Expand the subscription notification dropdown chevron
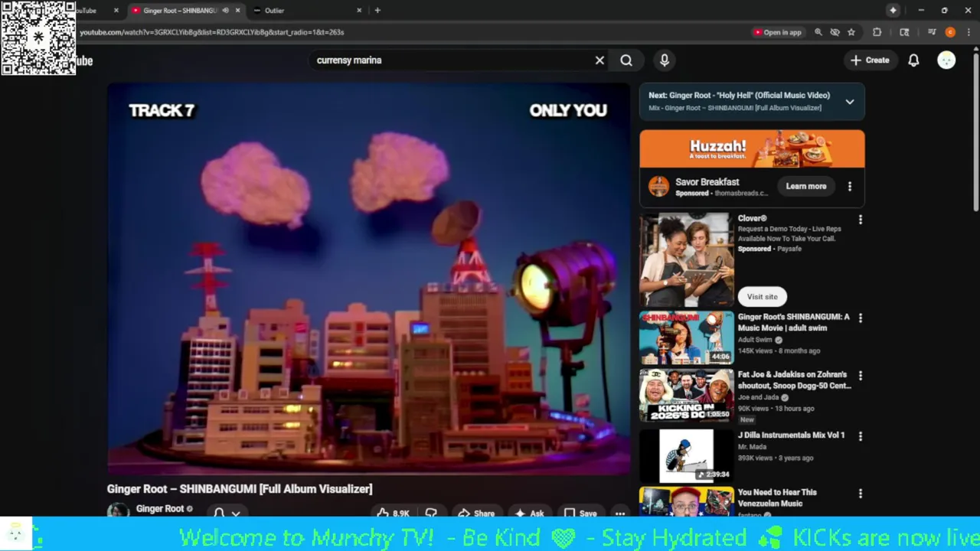This screenshot has width=980, height=551. (236, 514)
